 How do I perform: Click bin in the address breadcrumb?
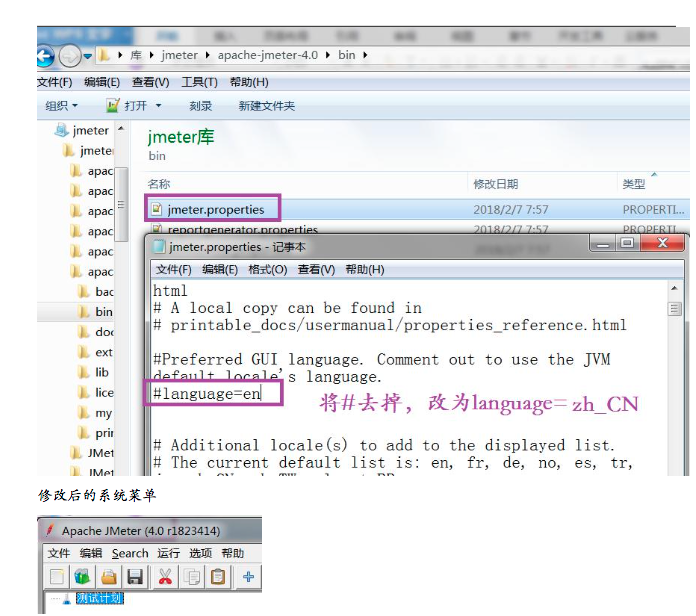pyautogui.click(x=347, y=55)
